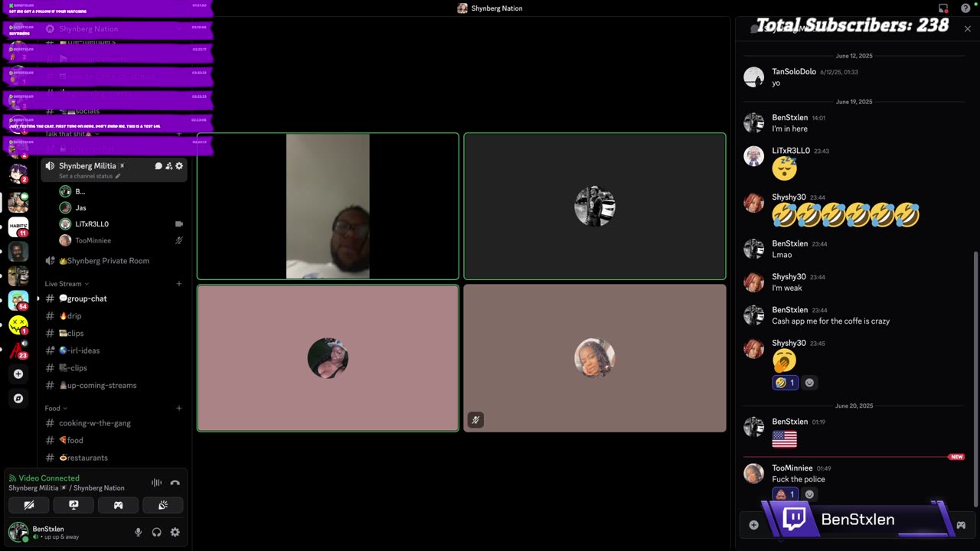Screen dimensions: 980x551
Task: Open the yellow crossed-eyes face server
Action: (18, 324)
